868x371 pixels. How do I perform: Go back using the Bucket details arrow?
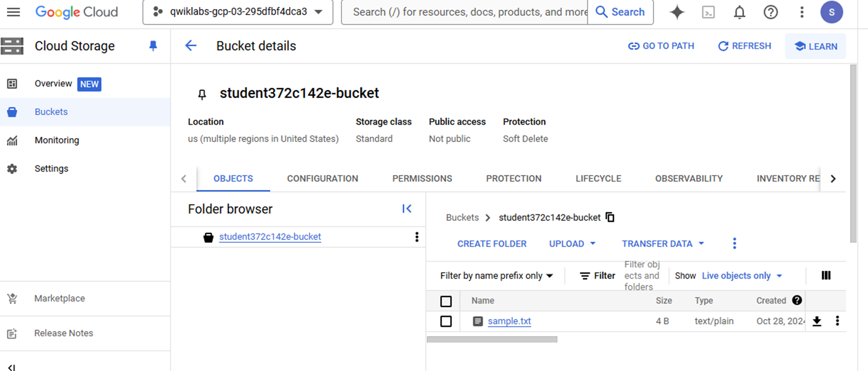point(191,45)
